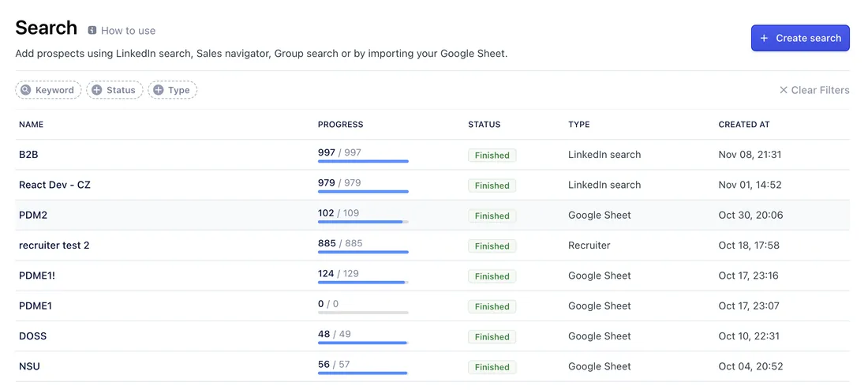The width and height of the screenshot is (868, 390).
Task: Click the plus icon in Type filter
Action: (159, 90)
